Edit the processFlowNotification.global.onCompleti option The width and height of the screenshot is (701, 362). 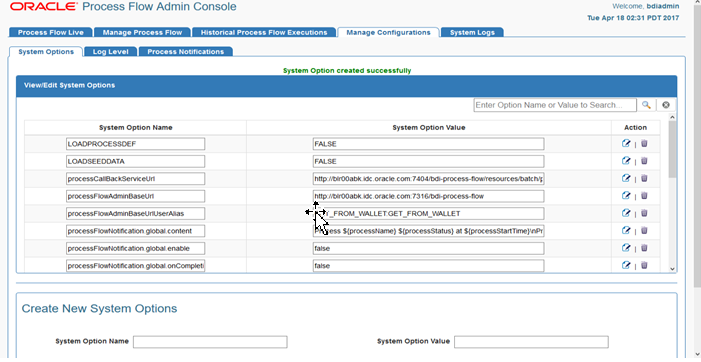tap(626, 265)
